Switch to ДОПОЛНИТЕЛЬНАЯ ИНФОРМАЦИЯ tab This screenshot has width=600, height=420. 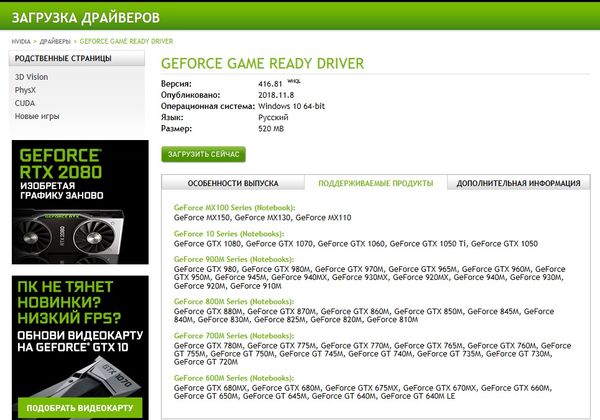point(518,183)
